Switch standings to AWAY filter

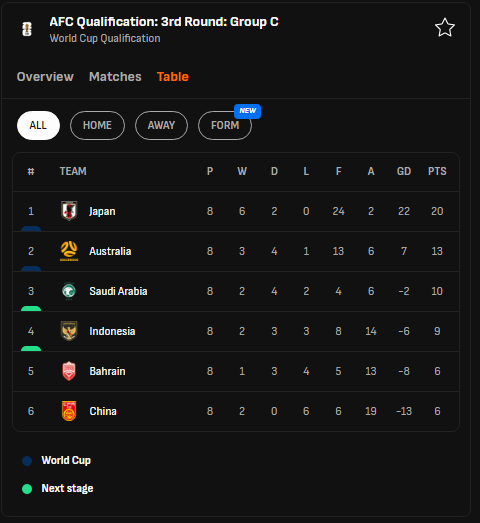pos(161,125)
